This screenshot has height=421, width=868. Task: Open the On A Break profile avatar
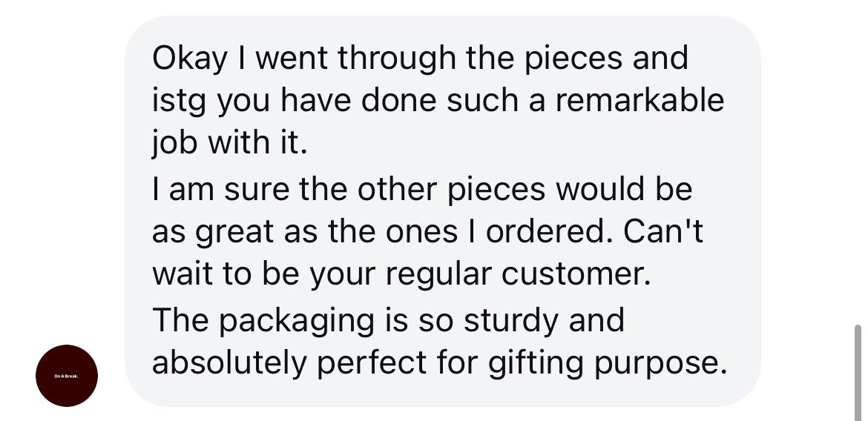click(x=67, y=376)
